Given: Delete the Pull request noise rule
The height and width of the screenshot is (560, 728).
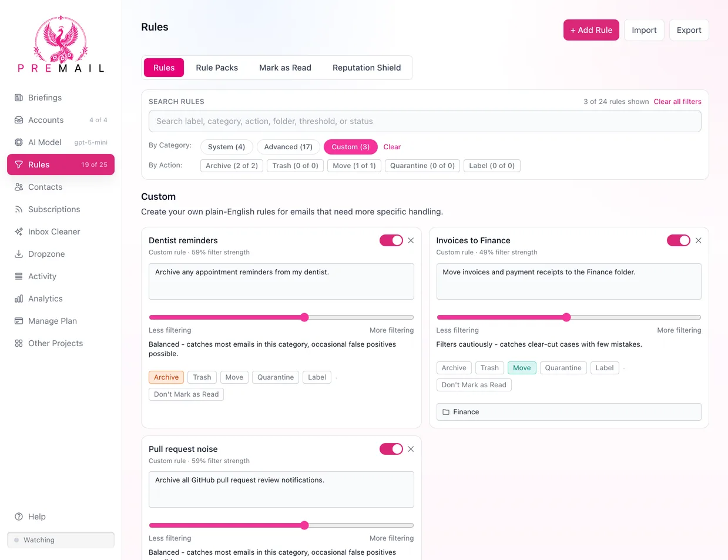Looking at the screenshot, I should [411, 449].
